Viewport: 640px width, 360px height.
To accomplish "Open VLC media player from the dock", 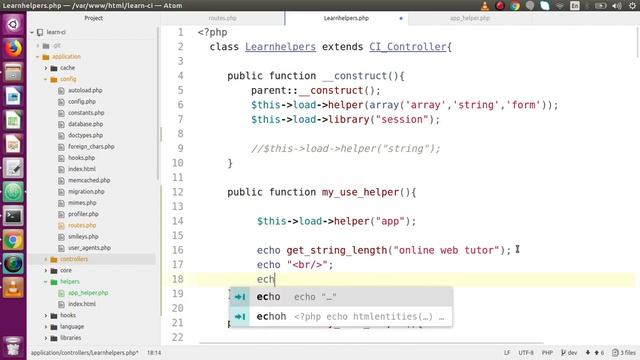I will coord(13,288).
